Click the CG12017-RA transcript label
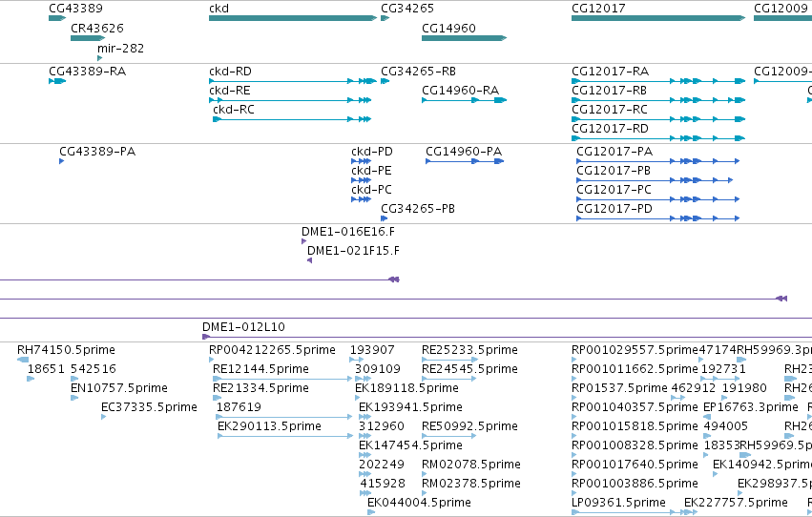The width and height of the screenshot is (812, 517). click(x=610, y=72)
